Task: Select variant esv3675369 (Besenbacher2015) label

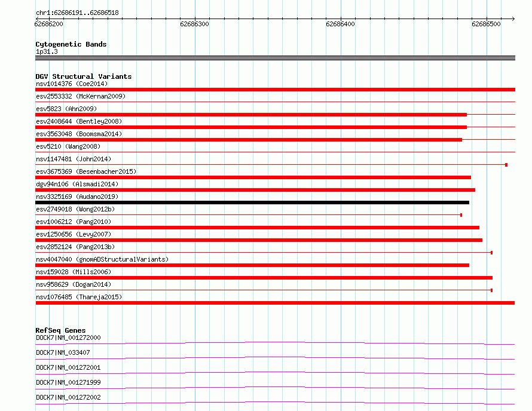Action: [86, 171]
